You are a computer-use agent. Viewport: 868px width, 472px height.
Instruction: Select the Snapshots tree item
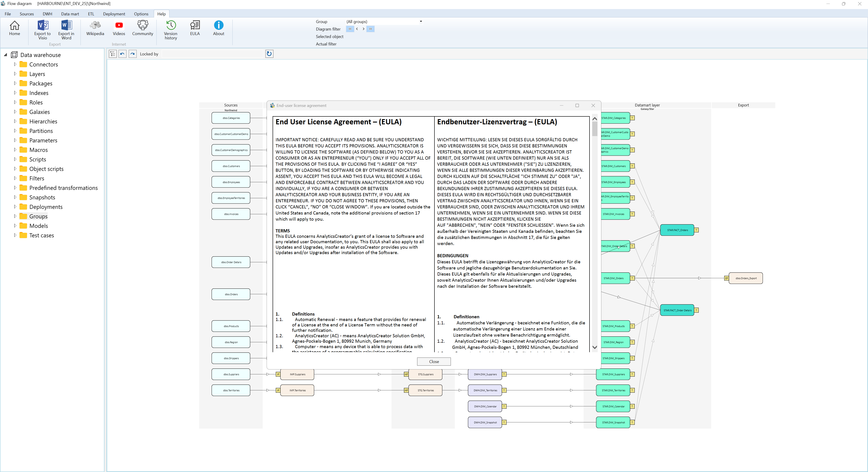pyautogui.click(x=42, y=197)
